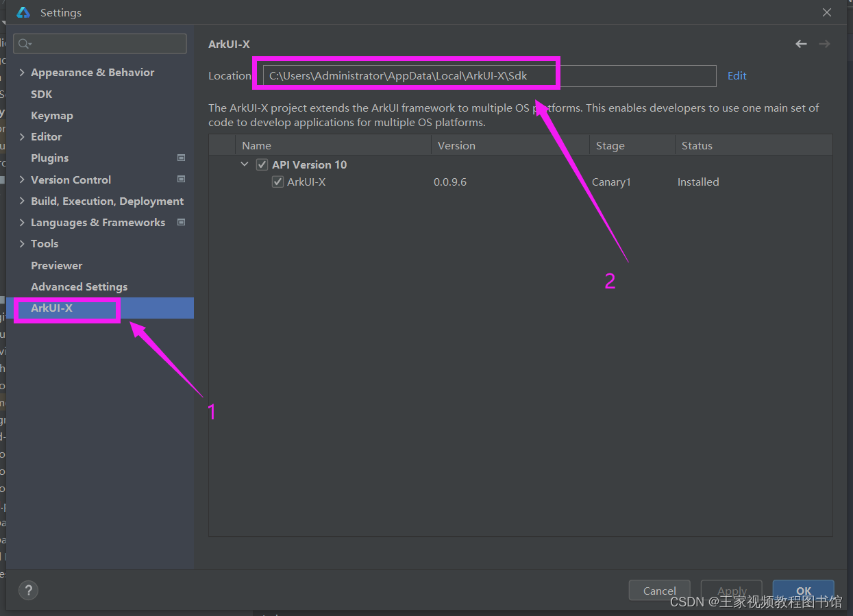Toggle the API Version 10 checkbox
853x616 pixels.
pyautogui.click(x=262, y=164)
